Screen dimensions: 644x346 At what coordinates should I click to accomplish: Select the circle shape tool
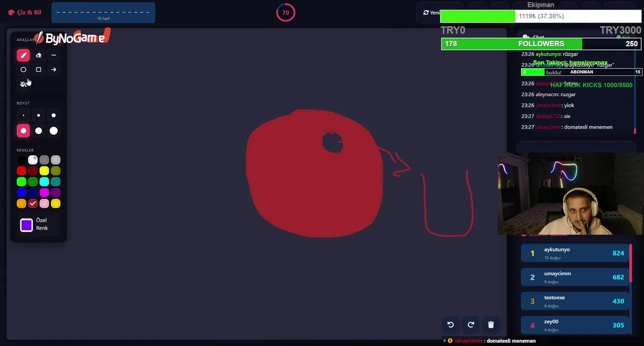click(23, 70)
